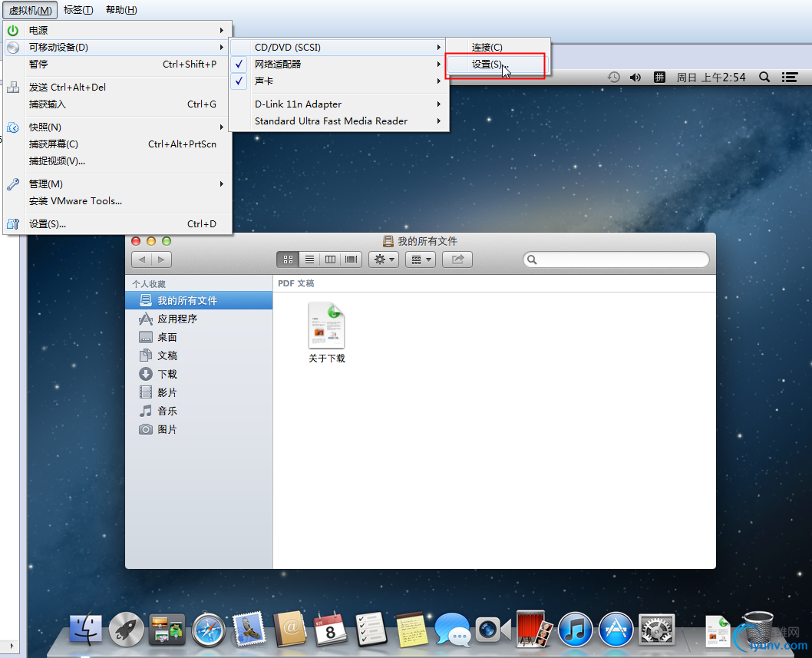
Task: Expand 可移动设备(D) submenu
Action: [x=117, y=48]
